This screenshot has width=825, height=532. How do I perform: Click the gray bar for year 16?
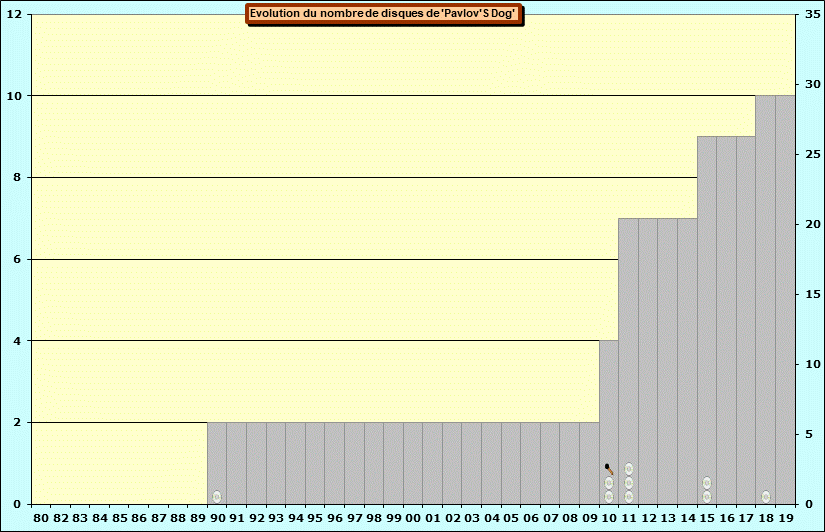727,320
